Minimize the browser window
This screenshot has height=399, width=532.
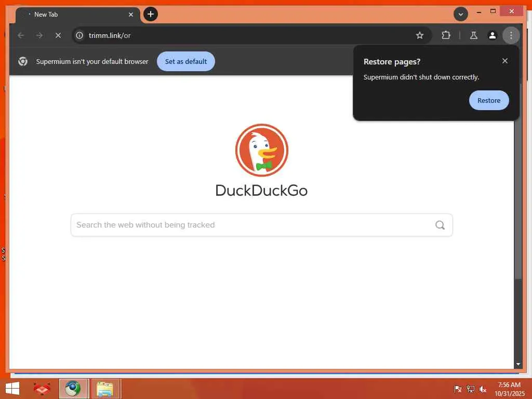pos(478,11)
